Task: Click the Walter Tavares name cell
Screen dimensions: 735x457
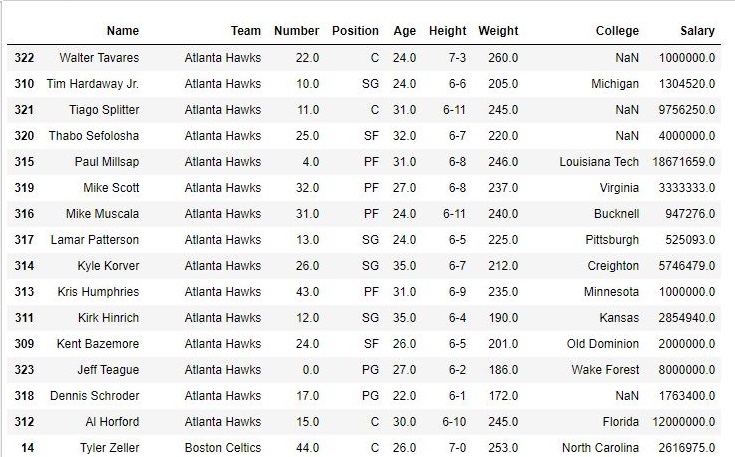Action: coord(99,58)
